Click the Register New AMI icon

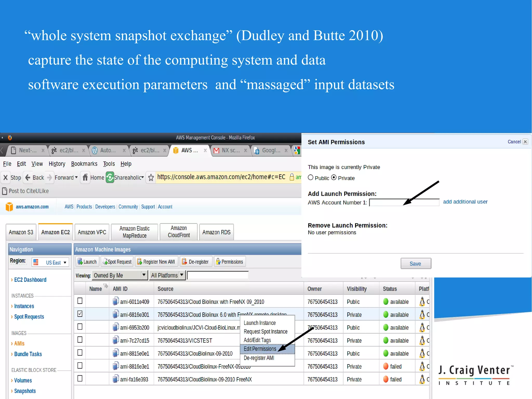click(x=139, y=261)
